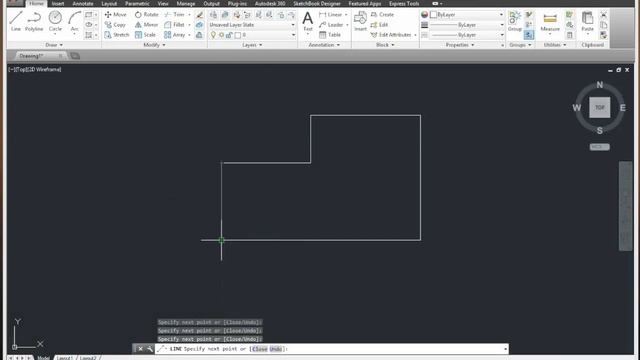
Task: Switch to the Model tab
Action: point(44,358)
